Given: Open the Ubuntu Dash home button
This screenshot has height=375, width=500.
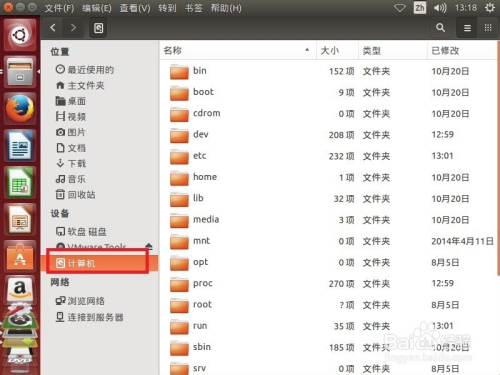Looking at the screenshot, I should point(20,35).
